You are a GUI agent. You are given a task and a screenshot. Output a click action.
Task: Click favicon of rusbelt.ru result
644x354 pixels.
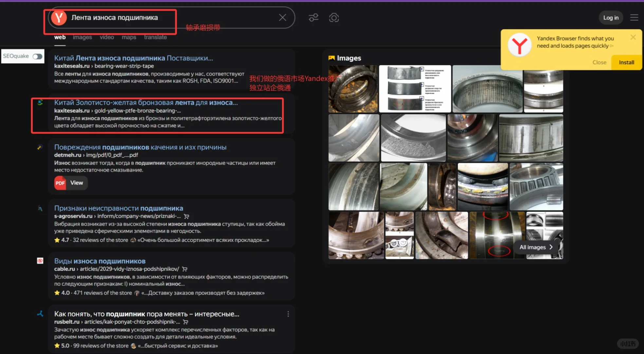(40, 314)
